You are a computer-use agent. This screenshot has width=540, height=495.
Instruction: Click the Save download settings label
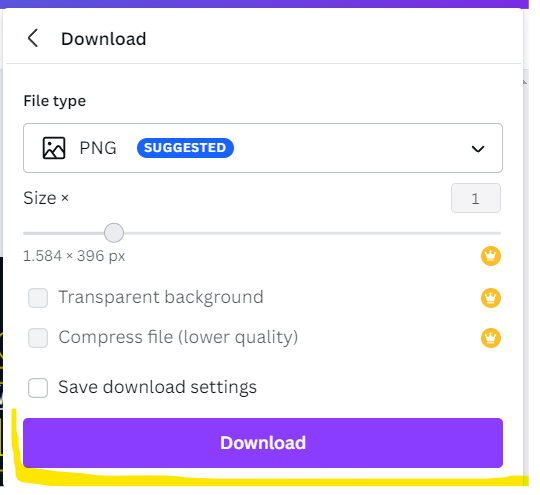pos(157,387)
